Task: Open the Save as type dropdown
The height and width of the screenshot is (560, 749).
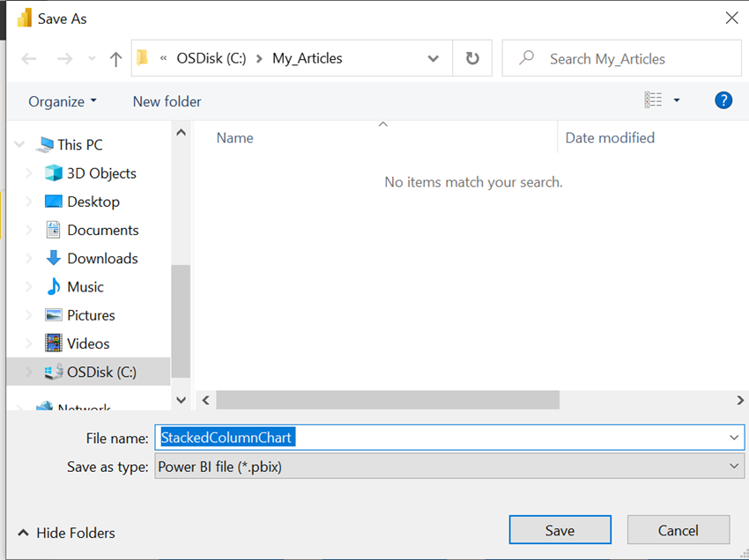Action: tap(734, 467)
